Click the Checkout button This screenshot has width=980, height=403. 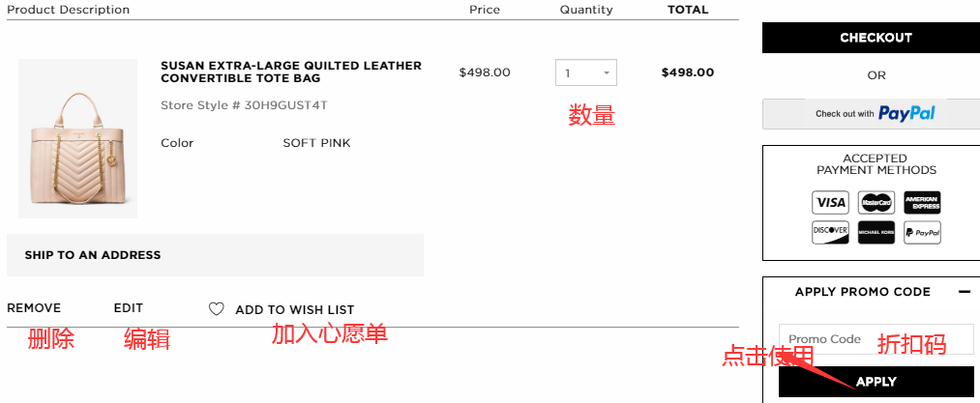pos(876,38)
